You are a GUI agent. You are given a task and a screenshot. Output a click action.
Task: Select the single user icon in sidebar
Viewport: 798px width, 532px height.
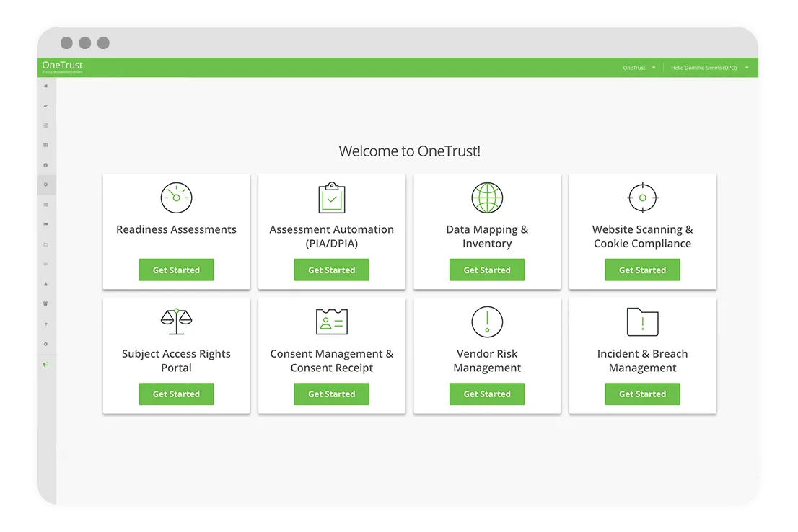coord(45,284)
